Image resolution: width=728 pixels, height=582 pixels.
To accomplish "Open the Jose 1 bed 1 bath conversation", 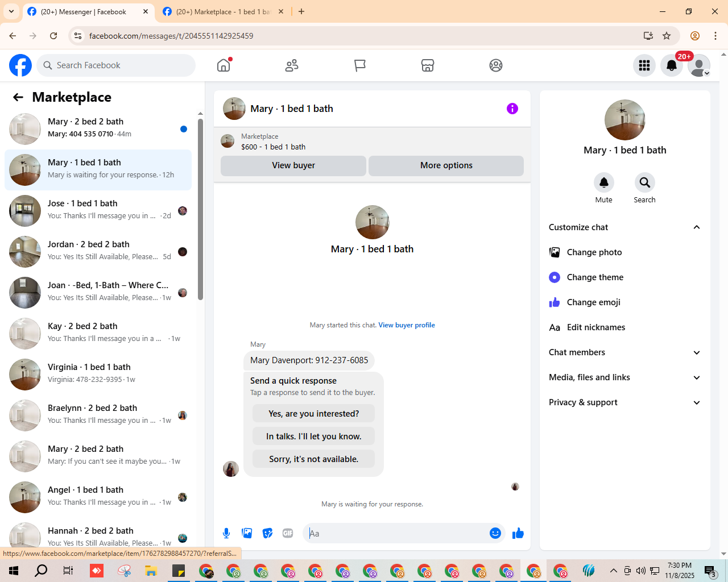I will pyautogui.click(x=98, y=211).
